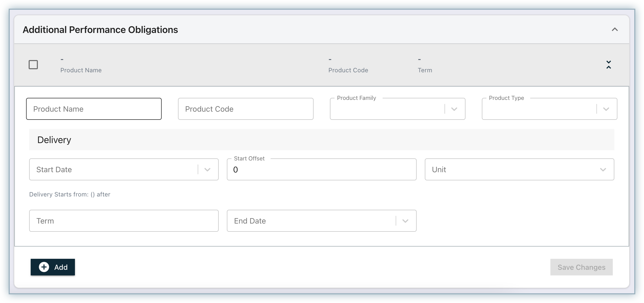Open the Product Type dropdown arrow
The height and width of the screenshot is (303, 644).
(606, 109)
